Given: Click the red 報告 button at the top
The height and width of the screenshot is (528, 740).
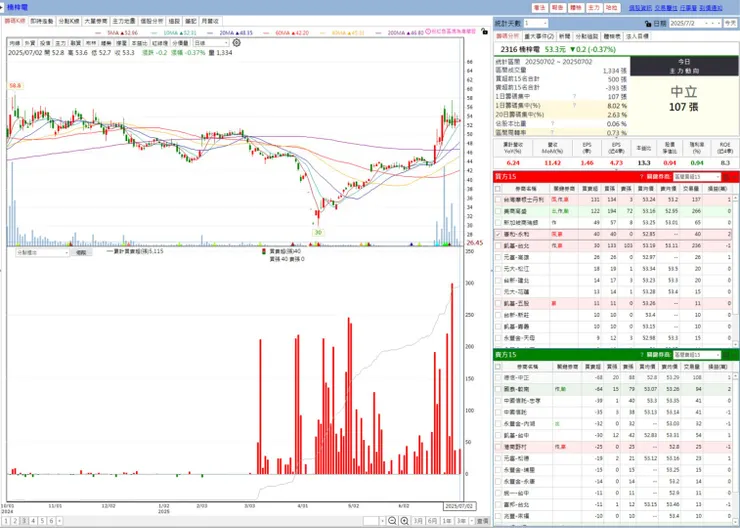Looking at the screenshot, I should [x=557, y=8].
